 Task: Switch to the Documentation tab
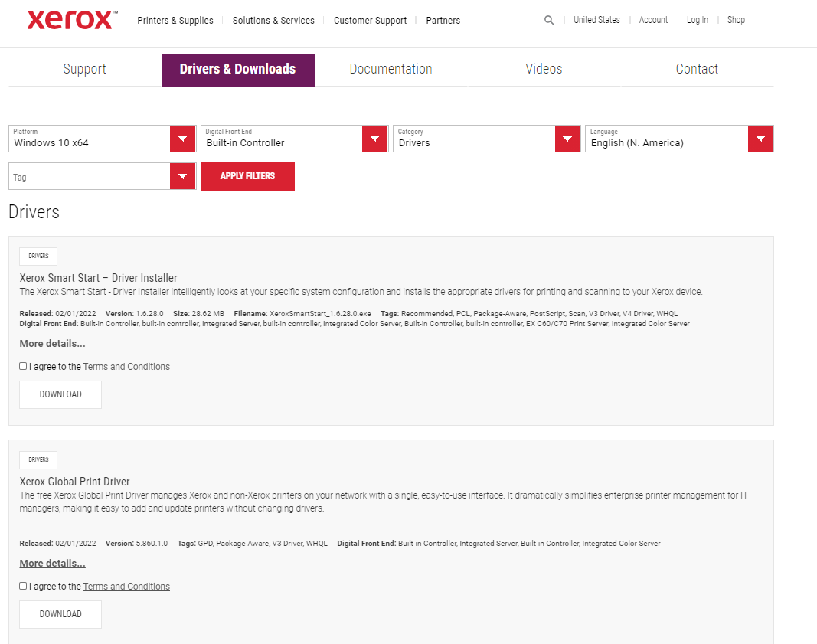coord(391,69)
